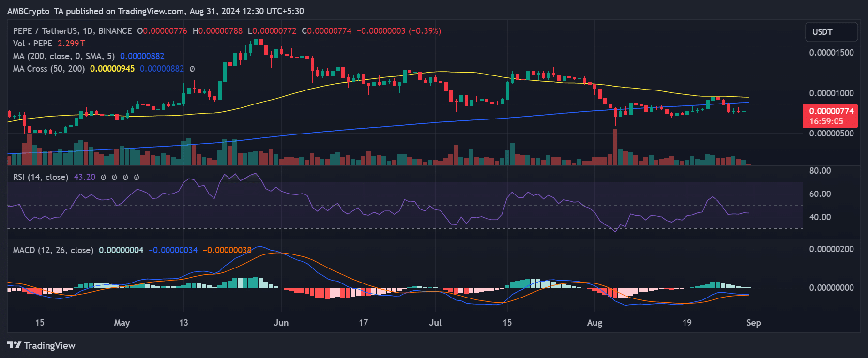Click the open value O0.00000776
This screenshot has width=868, height=358.
[162, 31]
